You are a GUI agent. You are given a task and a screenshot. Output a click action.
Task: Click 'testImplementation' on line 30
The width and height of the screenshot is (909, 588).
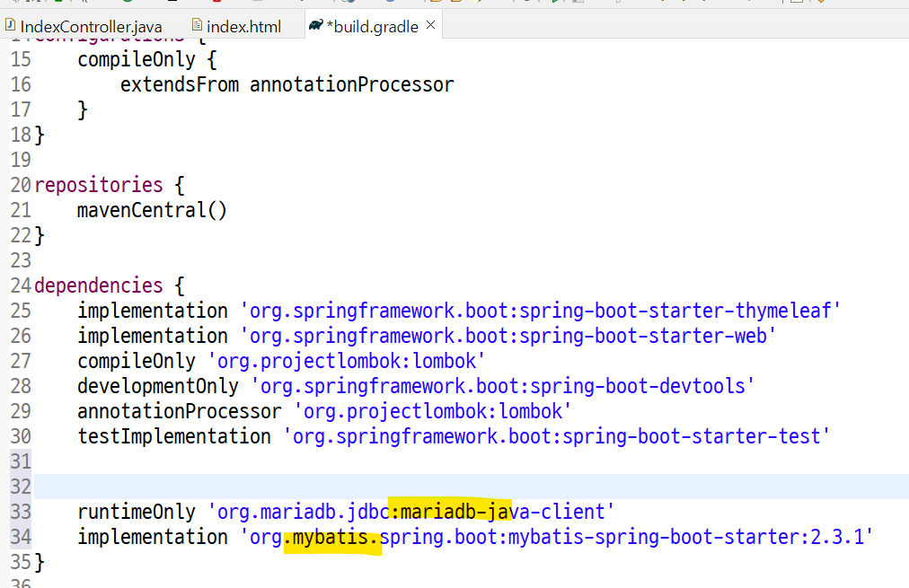pos(174,436)
